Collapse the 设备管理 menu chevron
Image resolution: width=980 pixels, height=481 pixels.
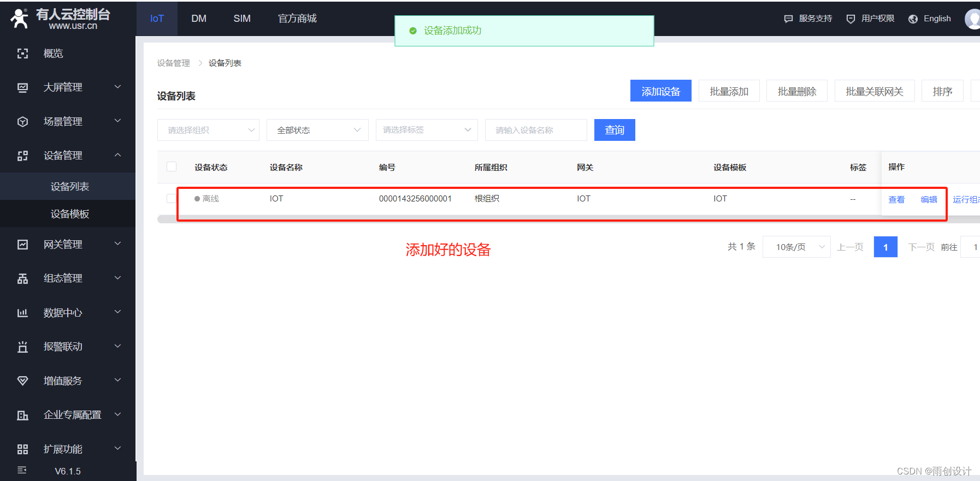(x=117, y=155)
